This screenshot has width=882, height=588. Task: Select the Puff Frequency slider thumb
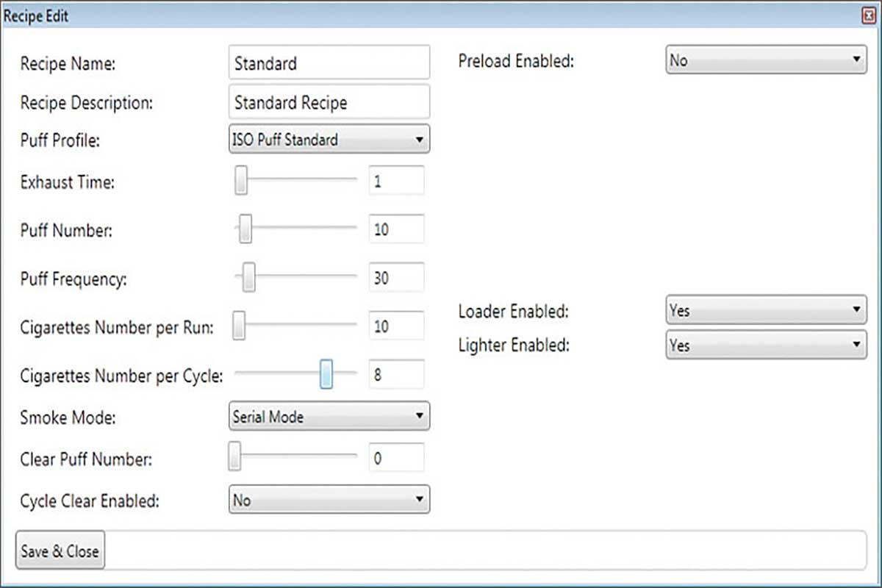click(249, 279)
